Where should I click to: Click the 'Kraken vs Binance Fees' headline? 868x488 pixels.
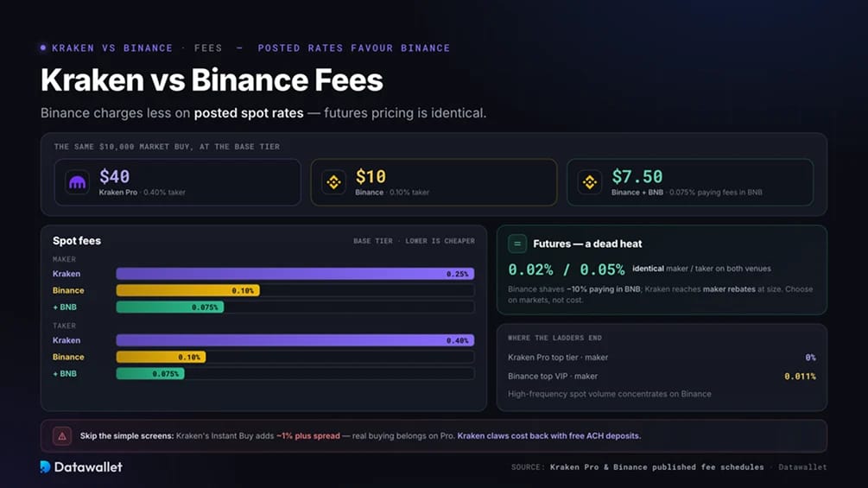click(x=212, y=79)
